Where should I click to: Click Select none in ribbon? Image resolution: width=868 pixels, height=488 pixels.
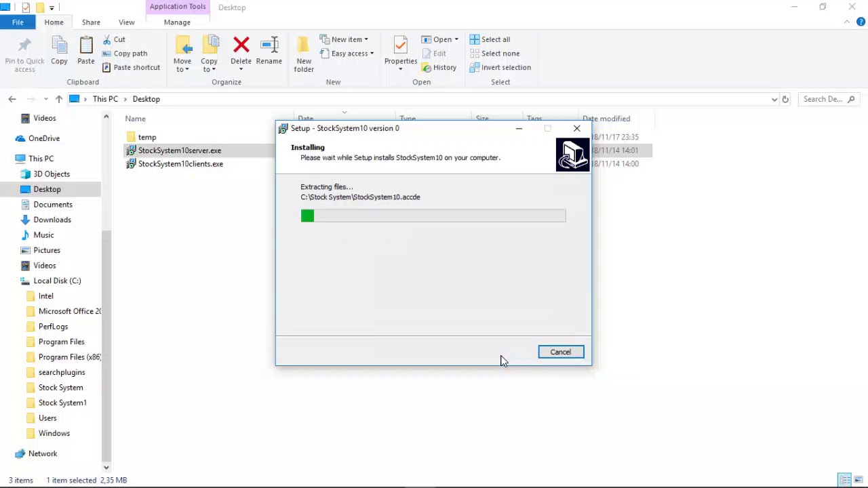click(494, 54)
